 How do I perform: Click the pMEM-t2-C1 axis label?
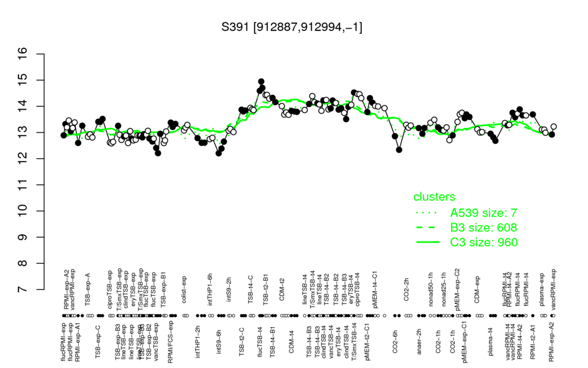tap(367, 342)
